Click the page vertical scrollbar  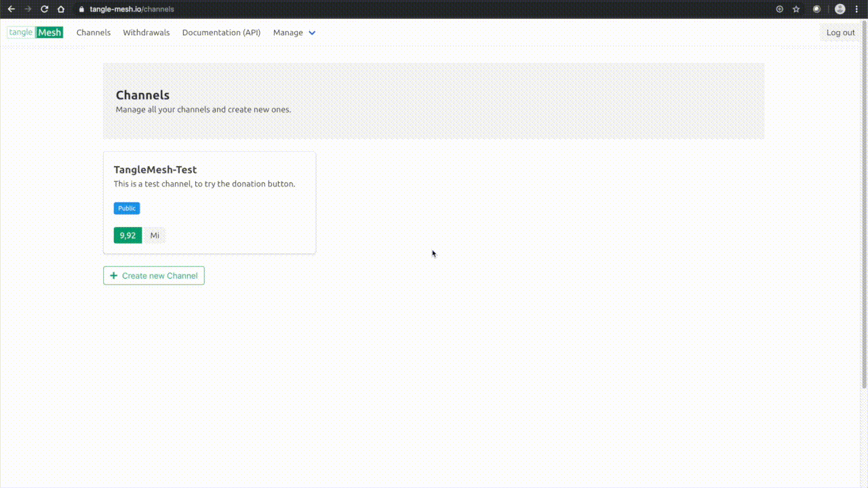(864, 203)
